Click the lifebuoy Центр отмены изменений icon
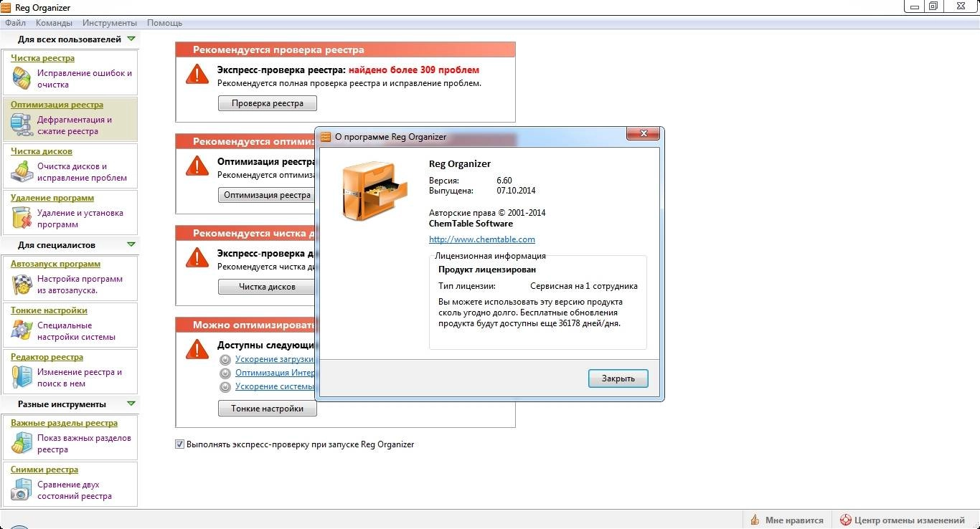 click(845, 520)
